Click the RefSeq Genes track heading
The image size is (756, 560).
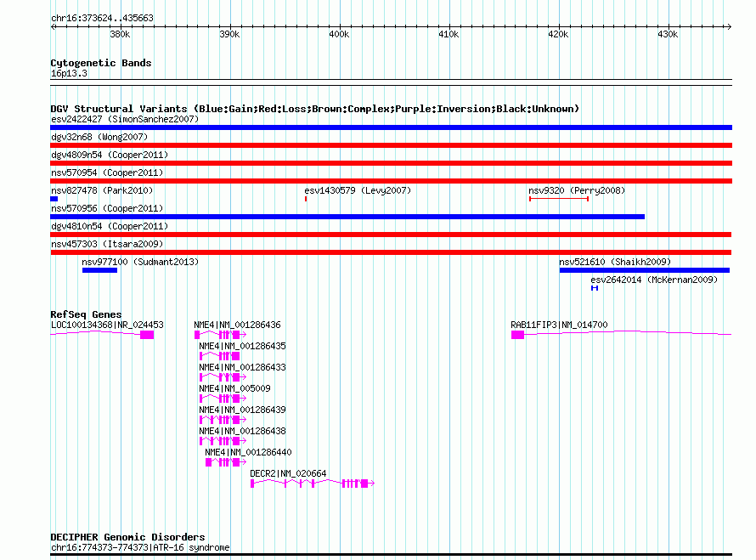click(86, 314)
